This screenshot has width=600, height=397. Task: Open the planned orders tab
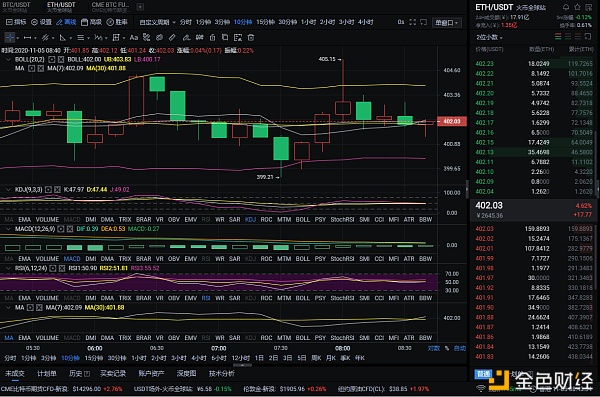point(47,374)
